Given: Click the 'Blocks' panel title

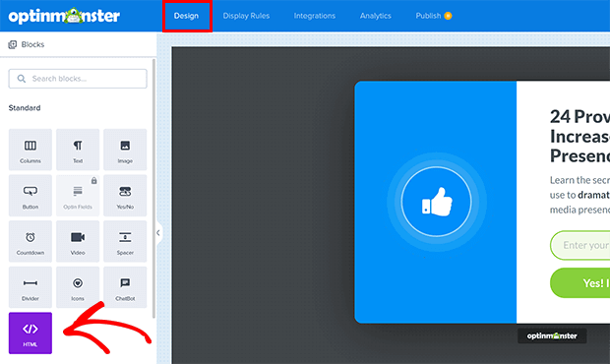Looking at the screenshot, I should click(32, 44).
